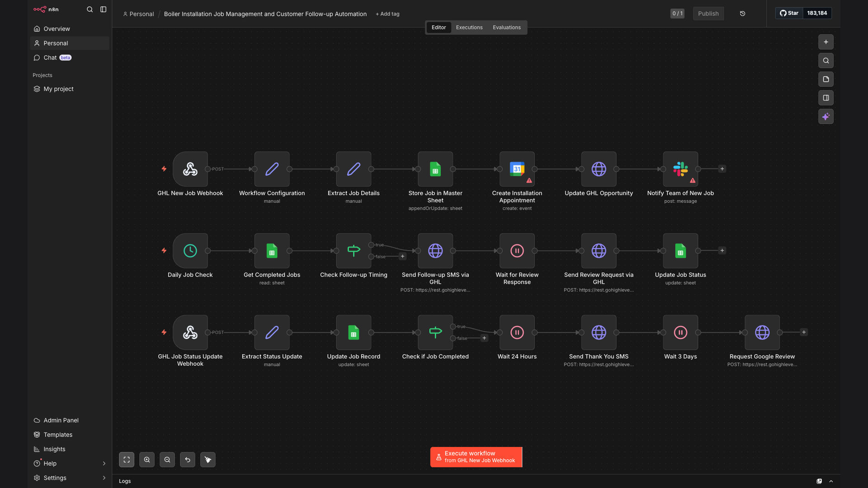Open workflow history
This screenshot has height=488, width=868.
(x=742, y=14)
